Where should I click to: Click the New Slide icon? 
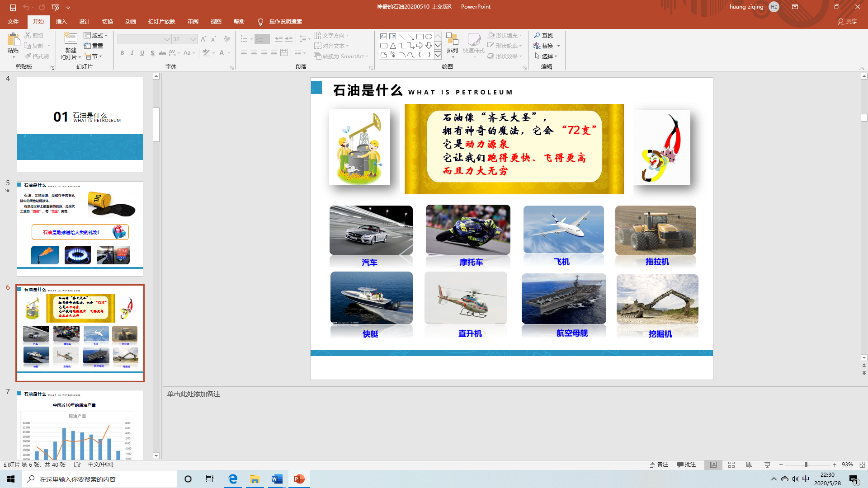[x=71, y=39]
